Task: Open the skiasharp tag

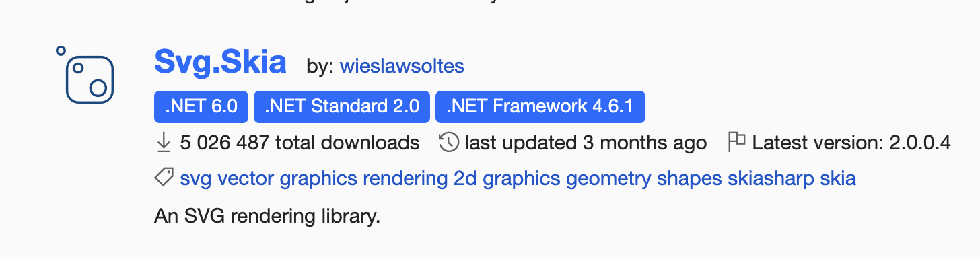Action: [771, 179]
